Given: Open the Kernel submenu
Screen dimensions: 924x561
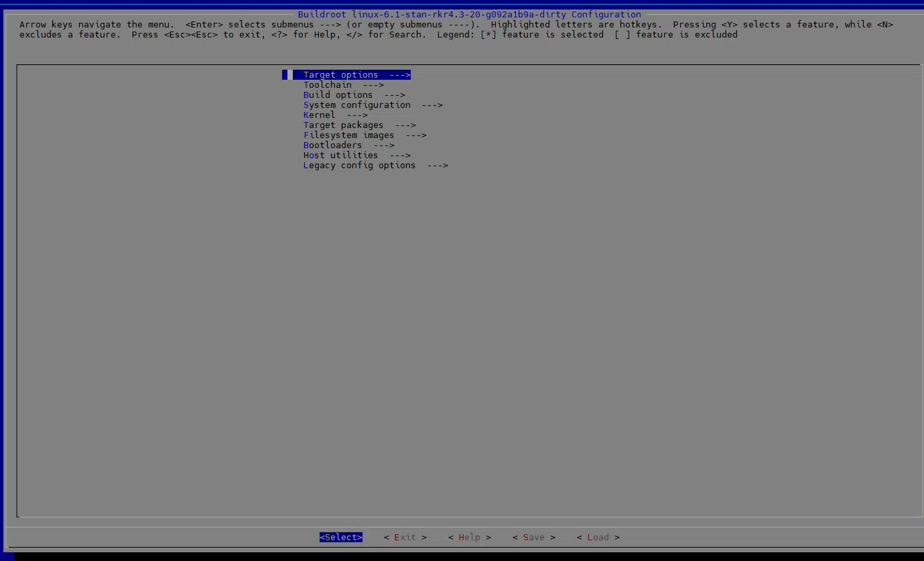Looking at the screenshot, I should point(336,115).
